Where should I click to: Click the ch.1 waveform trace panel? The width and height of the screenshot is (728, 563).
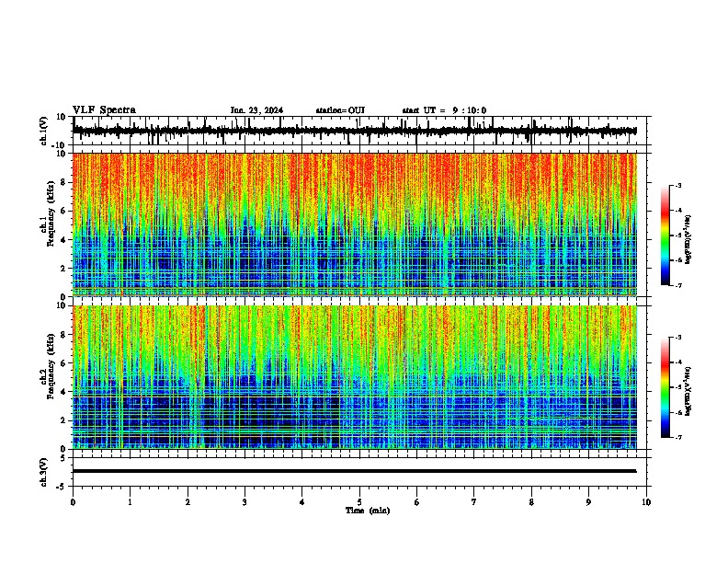(359, 131)
